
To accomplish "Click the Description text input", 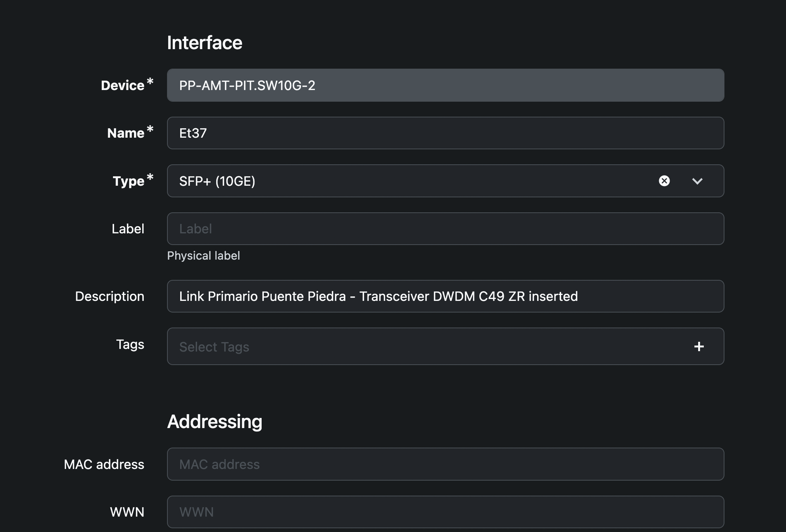I will (x=445, y=296).
